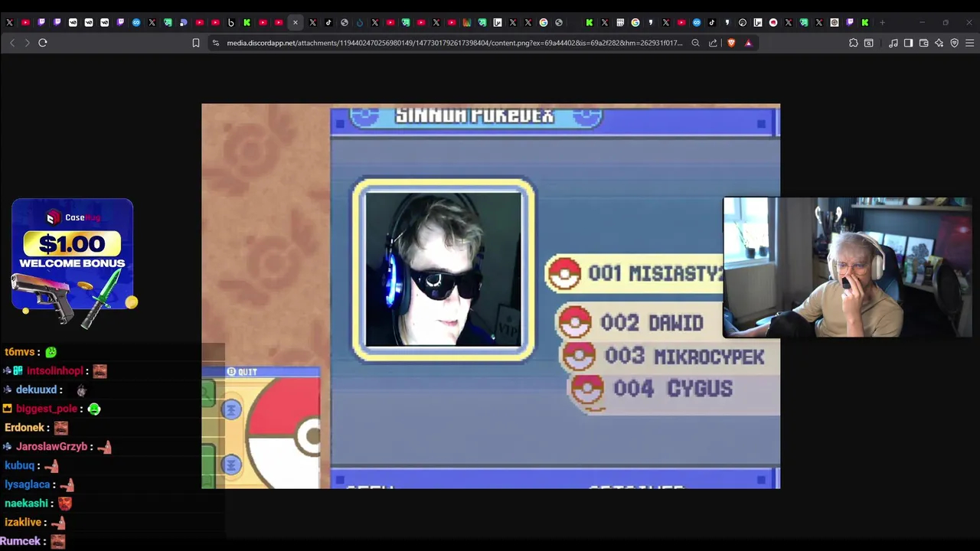Viewport: 980px width, 551px height.
Task: Open the hamburger main menu
Action: [970, 43]
